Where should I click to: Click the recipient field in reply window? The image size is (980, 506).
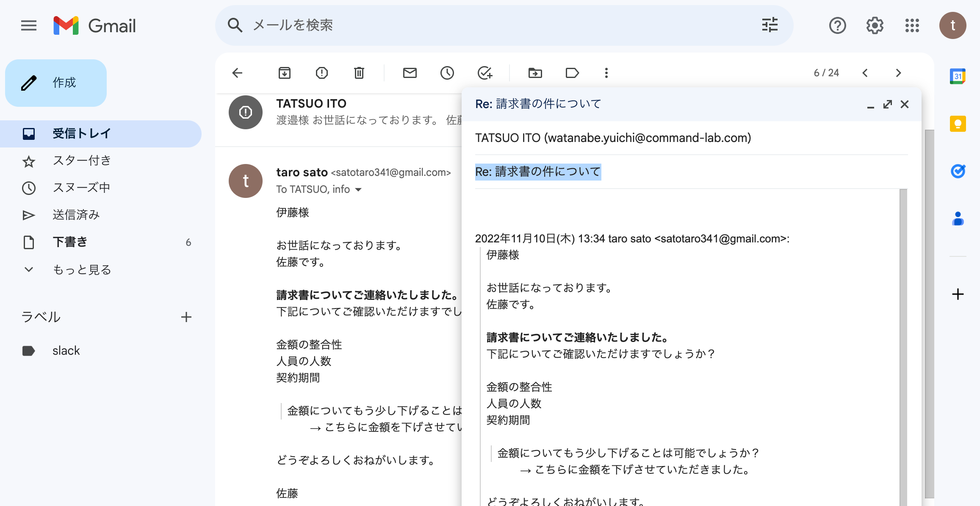pyautogui.click(x=691, y=138)
